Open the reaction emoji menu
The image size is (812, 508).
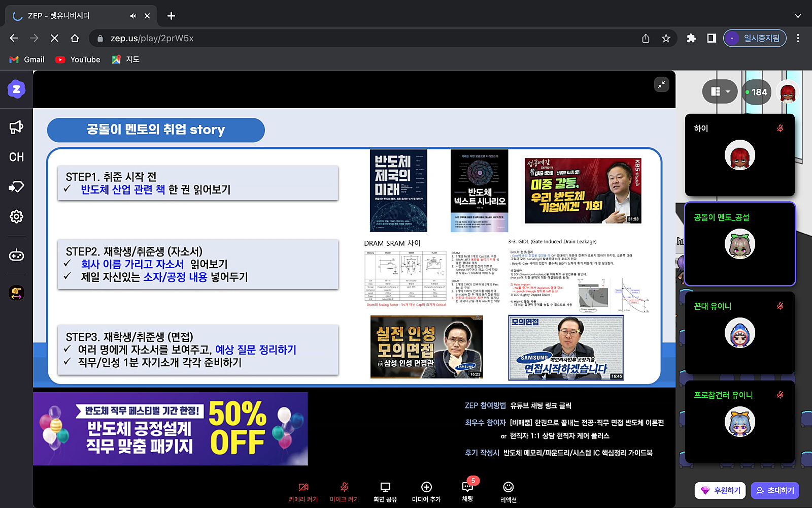[508, 491]
